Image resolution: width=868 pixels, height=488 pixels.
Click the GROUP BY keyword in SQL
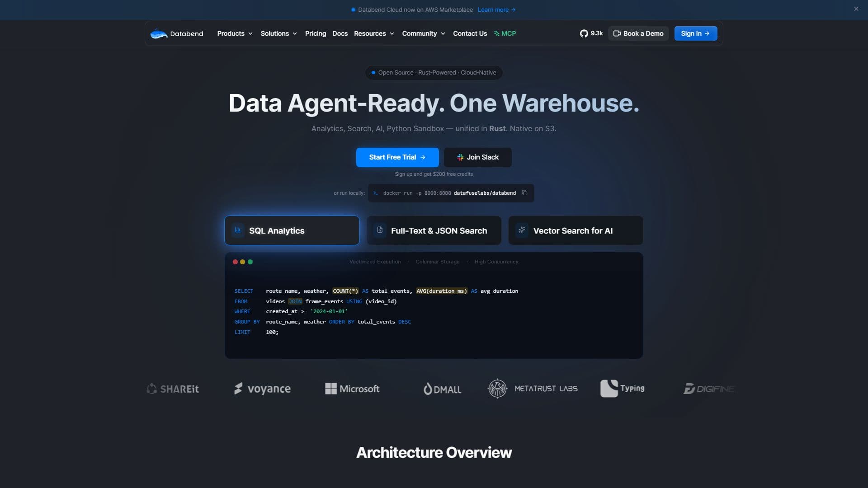point(247,322)
